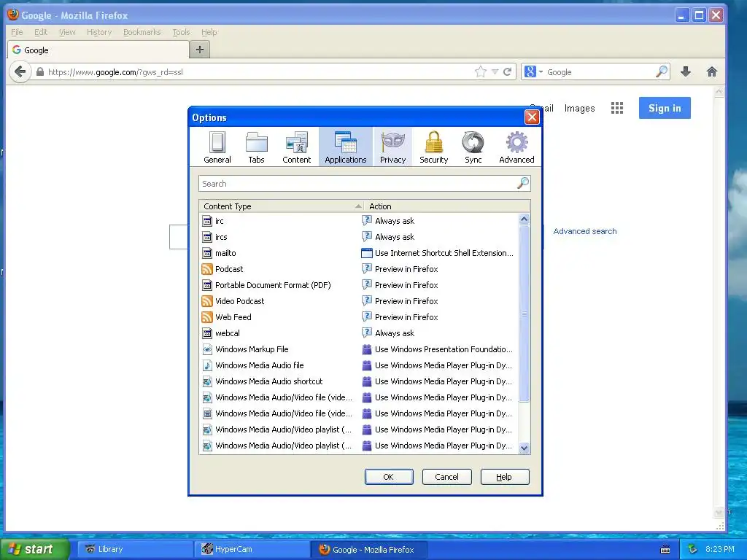Open the Content options pane

(296, 147)
